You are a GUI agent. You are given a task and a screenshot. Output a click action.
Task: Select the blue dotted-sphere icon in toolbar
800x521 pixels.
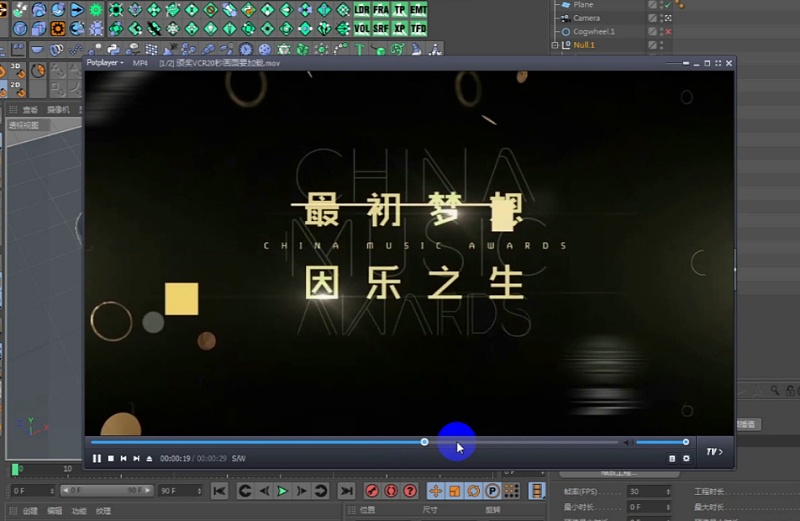pyautogui.click(x=265, y=49)
